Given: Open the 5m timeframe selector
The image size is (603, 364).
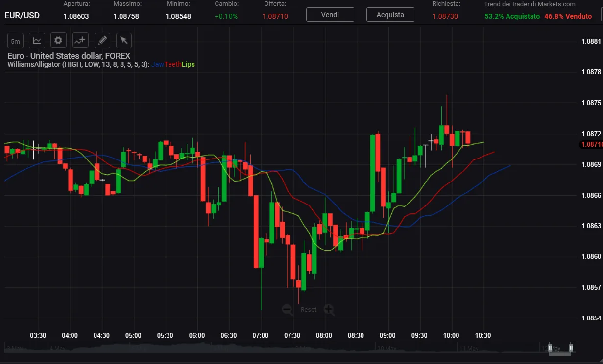Looking at the screenshot, I should point(16,40).
